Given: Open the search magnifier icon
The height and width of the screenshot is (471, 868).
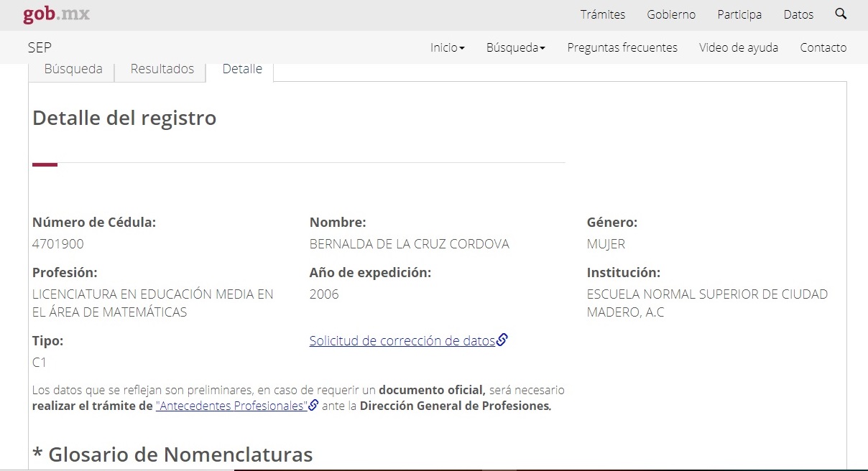Looking at the screenshot, I should [x=841, y=14].
